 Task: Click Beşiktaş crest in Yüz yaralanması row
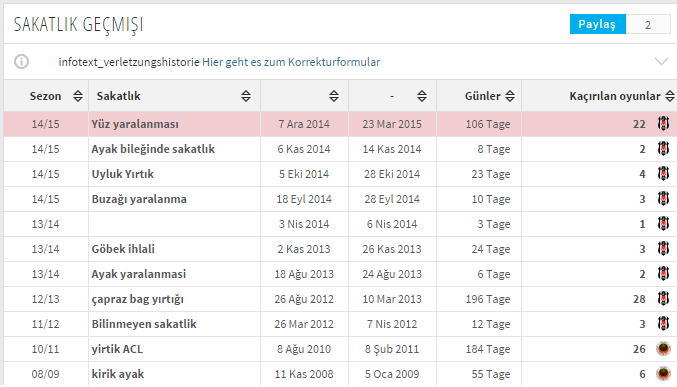pyautogui.click(x=664, y=124)
